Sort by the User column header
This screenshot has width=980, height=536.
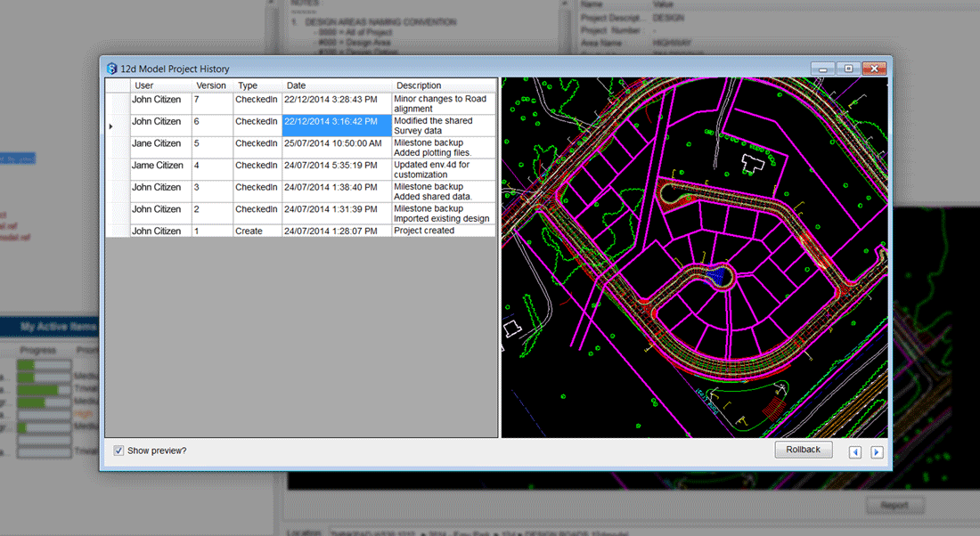click(x=144, y=85)
